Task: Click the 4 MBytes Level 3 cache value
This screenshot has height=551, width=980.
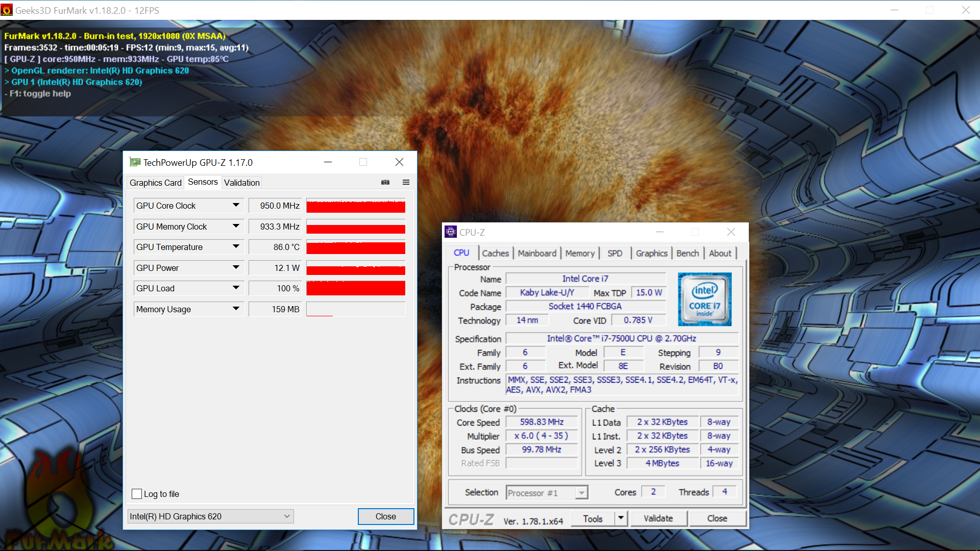Action: point(663,463)
